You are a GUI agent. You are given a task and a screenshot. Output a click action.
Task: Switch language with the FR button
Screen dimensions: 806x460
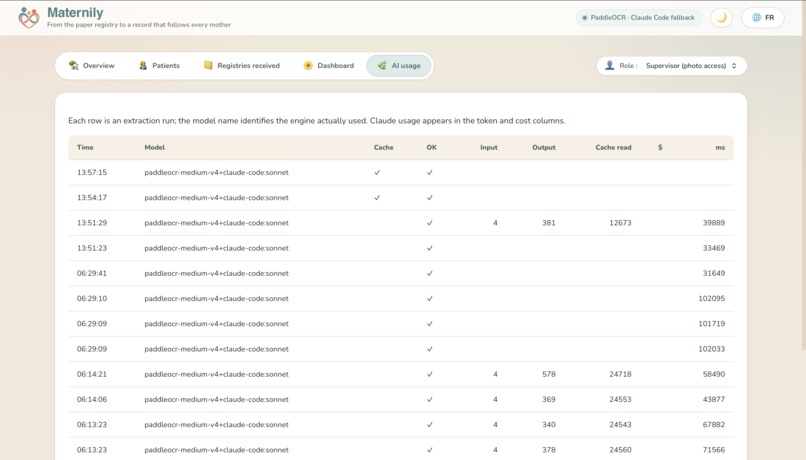pos(763,17)
